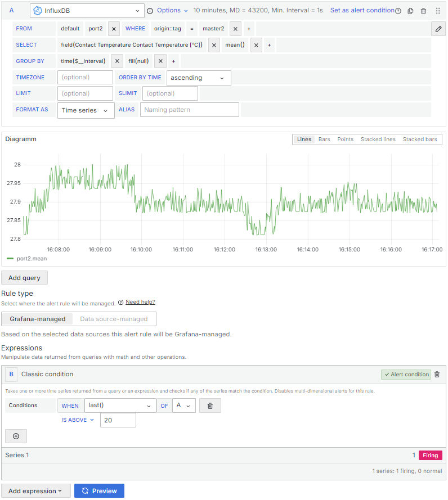This screenshot has width=448, height=500.
Task: Delete query A using the trash icon
Action: pyautogui.click(x=424, y=11)
